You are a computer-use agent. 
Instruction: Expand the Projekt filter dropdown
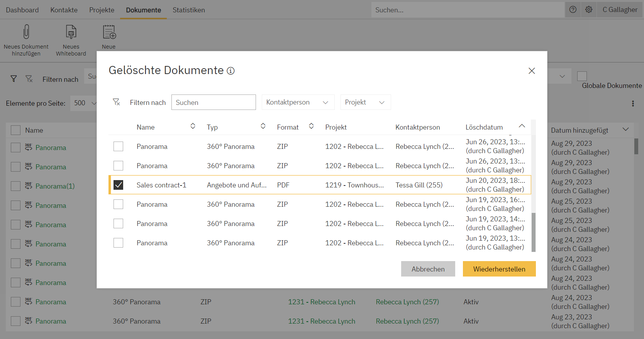point(365,102)
